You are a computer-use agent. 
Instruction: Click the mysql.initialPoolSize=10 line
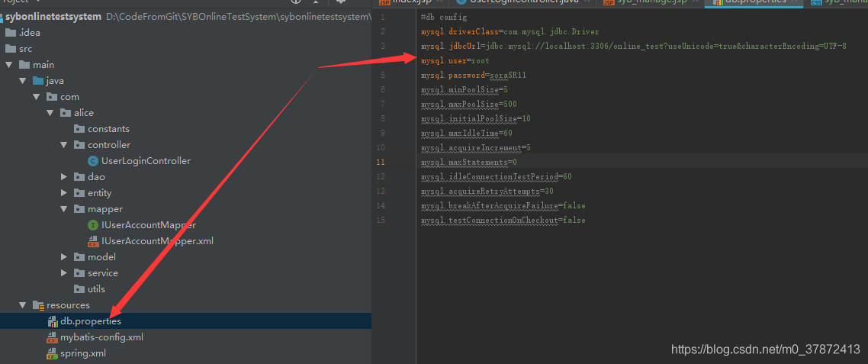tap(475, 118)
